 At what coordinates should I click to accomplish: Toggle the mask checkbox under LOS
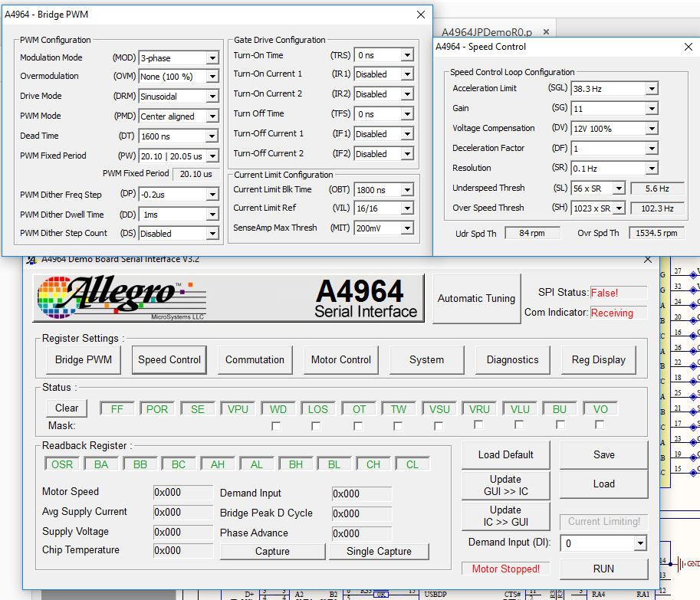tap(316, 426)
